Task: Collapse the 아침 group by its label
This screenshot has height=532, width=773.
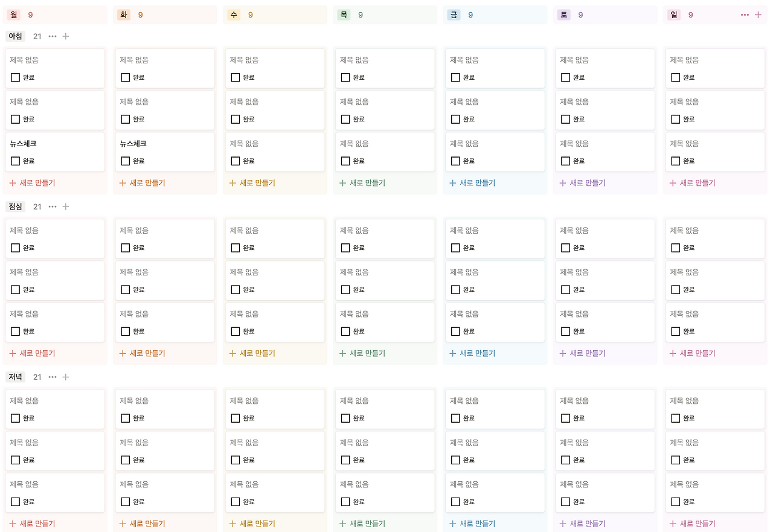Action: [x=15, y=36]
